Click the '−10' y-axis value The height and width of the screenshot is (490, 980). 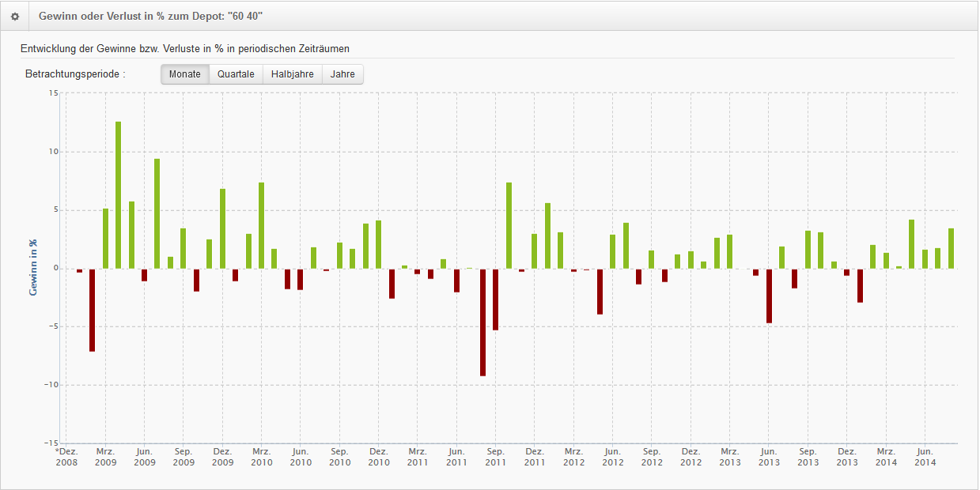coord(52,385)
